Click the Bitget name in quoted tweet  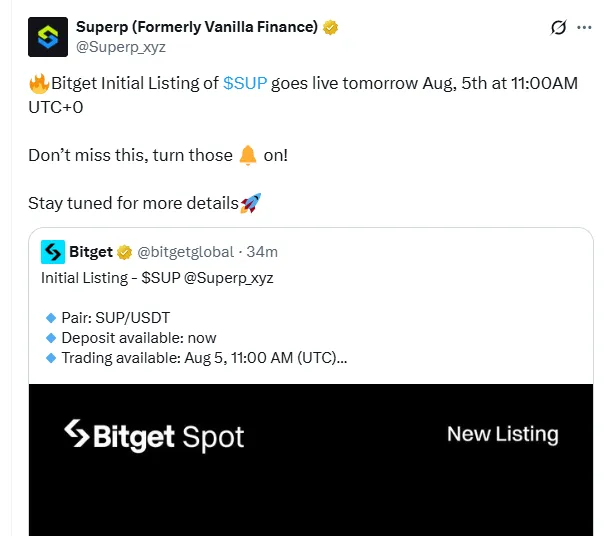[x=91, y=251]
